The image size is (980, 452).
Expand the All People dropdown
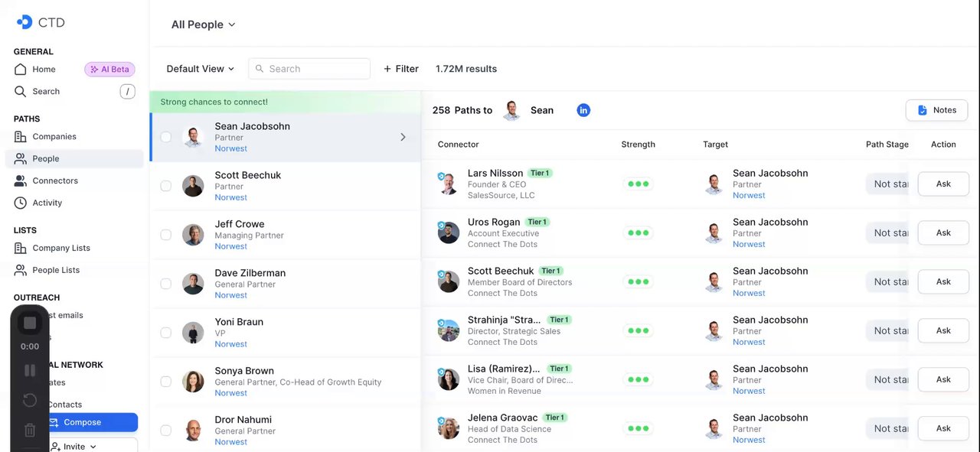[203, 24]
